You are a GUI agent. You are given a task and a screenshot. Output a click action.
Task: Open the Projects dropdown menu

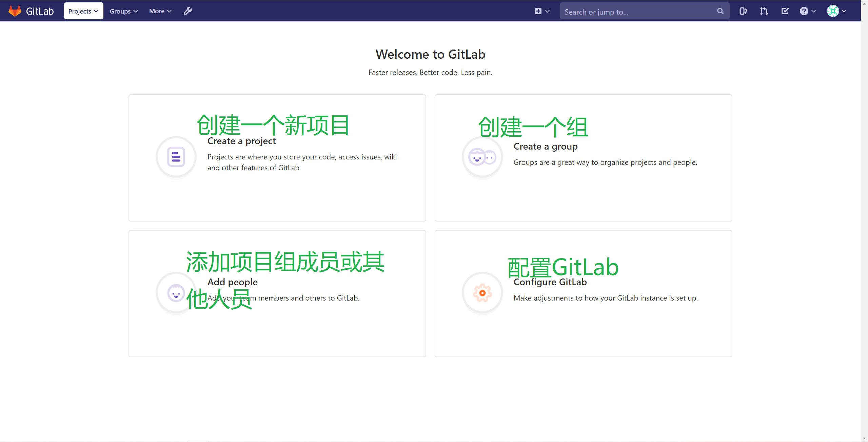pos(83,11)
